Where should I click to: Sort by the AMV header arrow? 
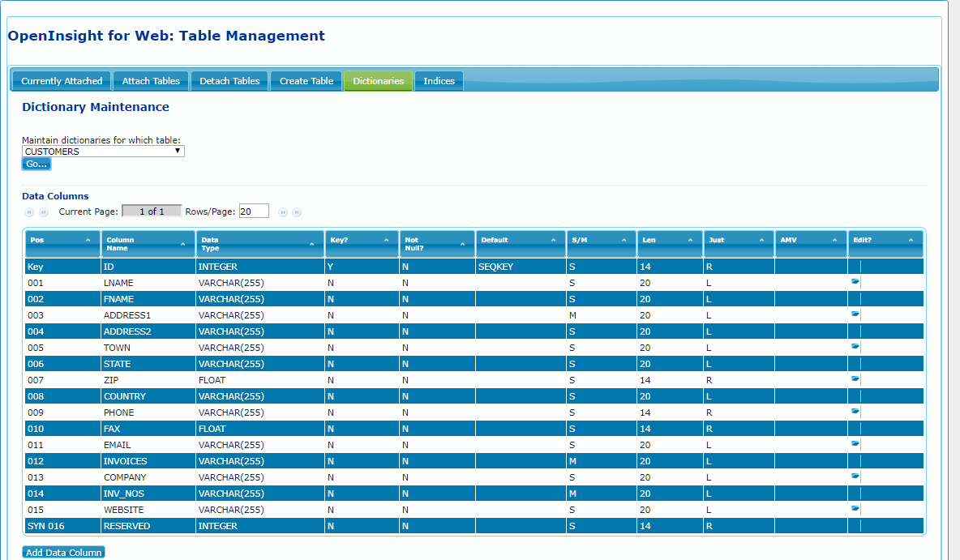pos(834,241)
